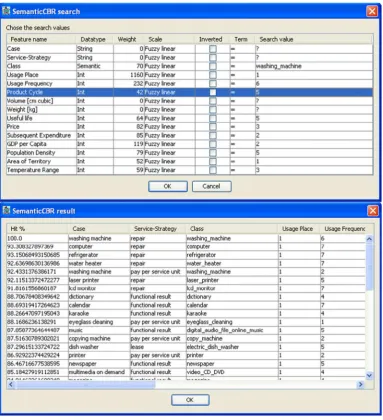Close the SemanticCBR result window
The width and height of the screenshot is (383, 420).
click(x=372, y=210)
